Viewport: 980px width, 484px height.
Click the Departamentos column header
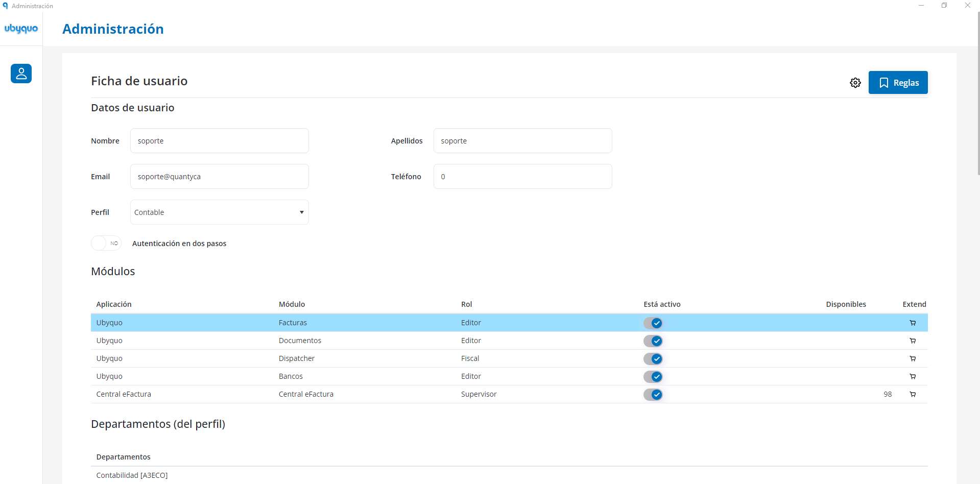point(123,457)
